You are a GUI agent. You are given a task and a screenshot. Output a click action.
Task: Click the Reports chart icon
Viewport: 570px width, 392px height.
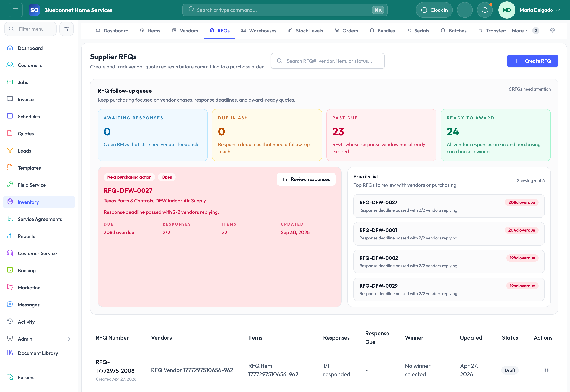click(x=10, y=236)
